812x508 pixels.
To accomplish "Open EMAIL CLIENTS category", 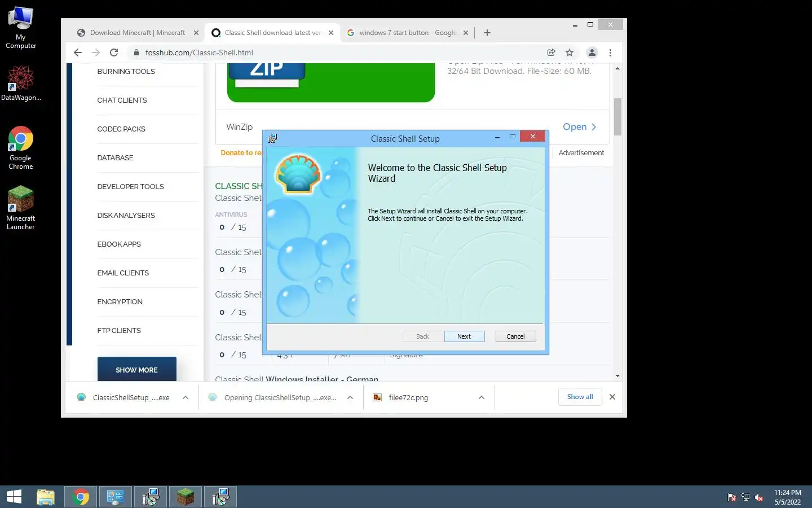I will [x=123, y=273].
